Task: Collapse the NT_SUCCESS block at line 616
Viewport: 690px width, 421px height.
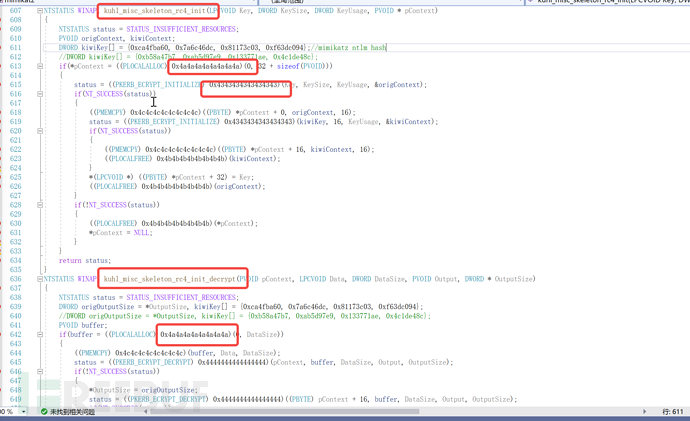Action: coord(40,94)
